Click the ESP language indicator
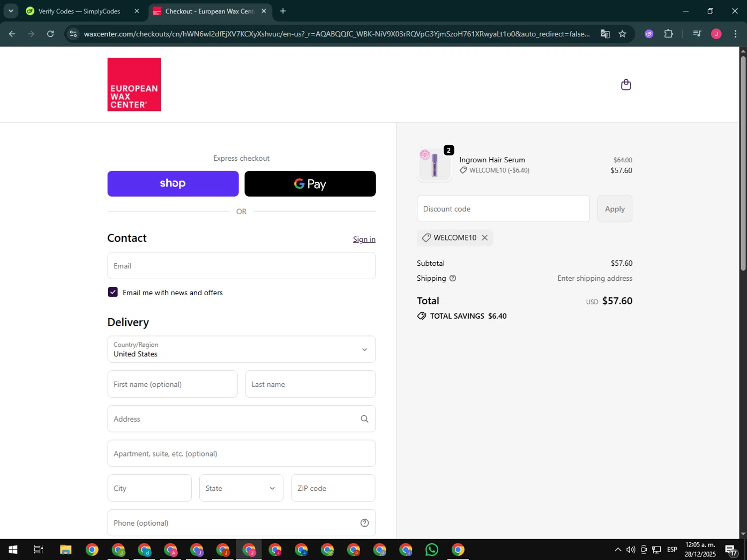Image resolution: width=747 pixels, height=560 pixels. (x=672, y=550)
